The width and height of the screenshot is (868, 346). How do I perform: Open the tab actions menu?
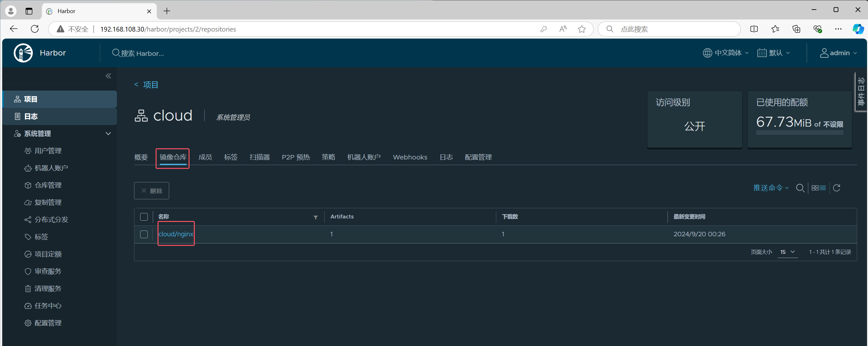tap(29, 11)
